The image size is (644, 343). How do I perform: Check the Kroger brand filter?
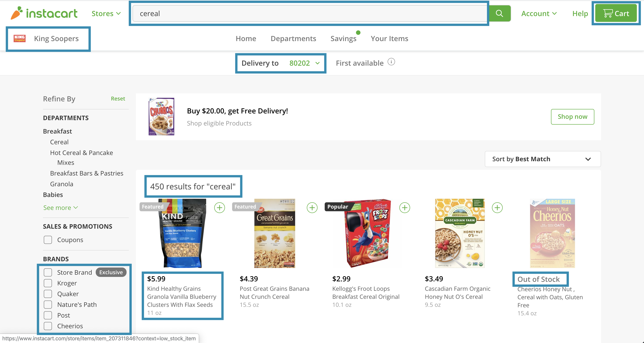[48, 283]
